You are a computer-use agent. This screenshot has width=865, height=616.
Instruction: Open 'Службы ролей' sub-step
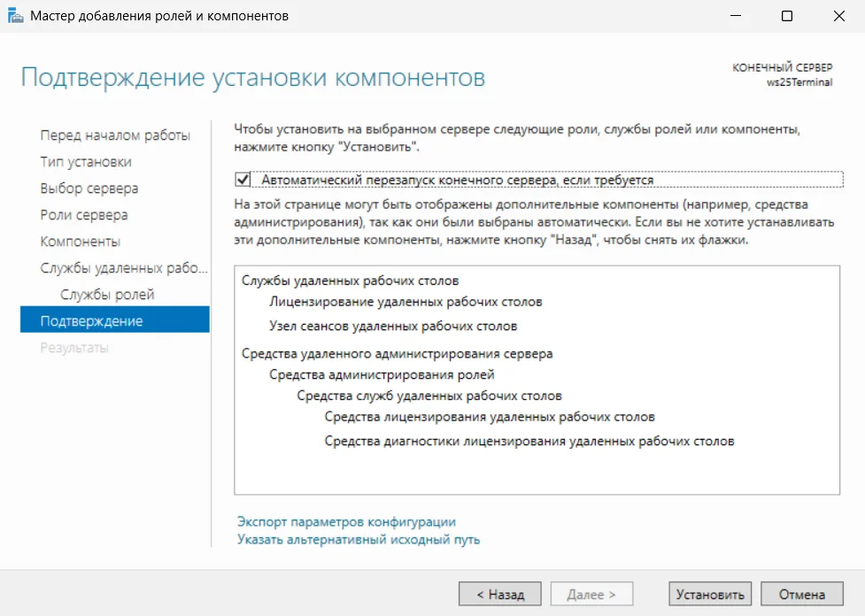point(107,295)
